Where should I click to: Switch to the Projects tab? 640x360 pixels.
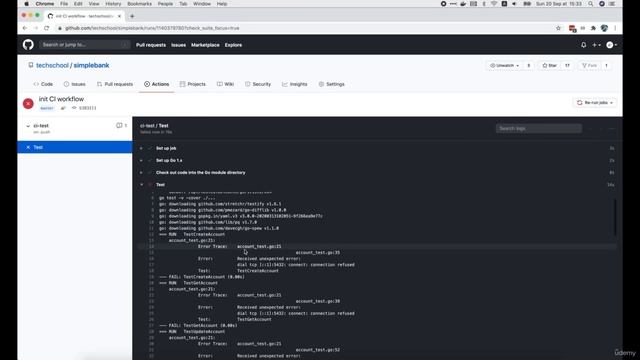coord(193,84)
